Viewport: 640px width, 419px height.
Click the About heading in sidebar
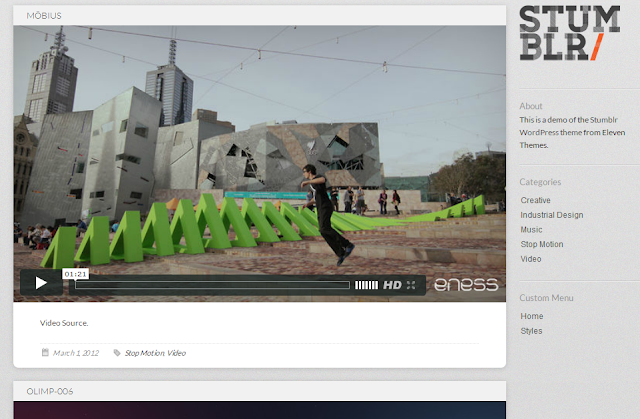click(531, 106)
